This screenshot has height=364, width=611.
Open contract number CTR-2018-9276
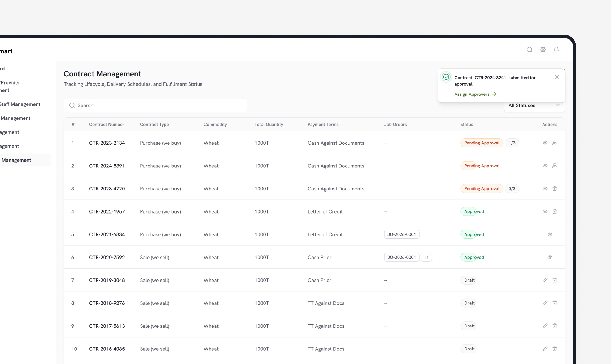coord(107,303)
